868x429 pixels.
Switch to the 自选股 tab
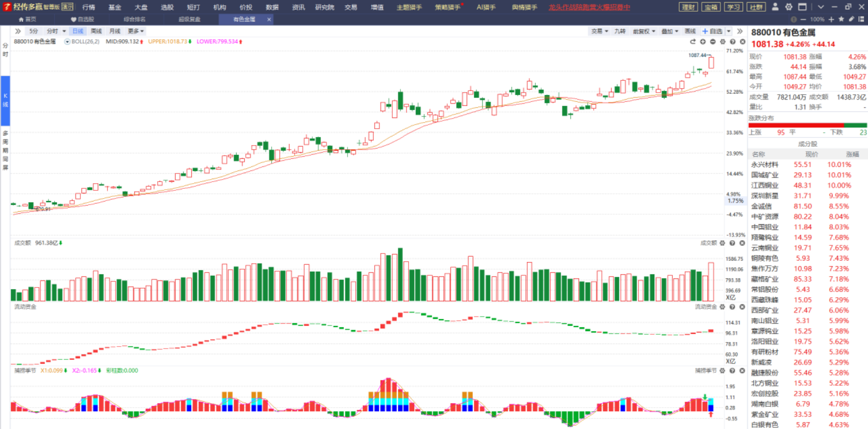click(83, 19)
